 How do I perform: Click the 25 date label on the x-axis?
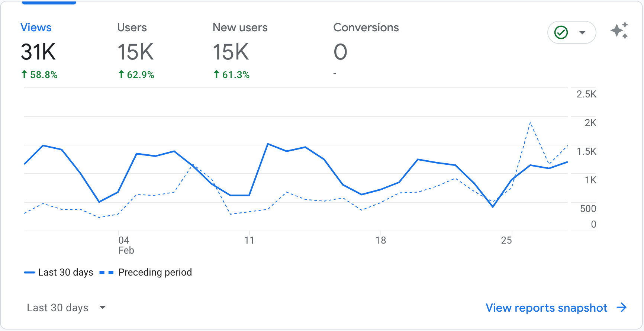click(506, 240)
